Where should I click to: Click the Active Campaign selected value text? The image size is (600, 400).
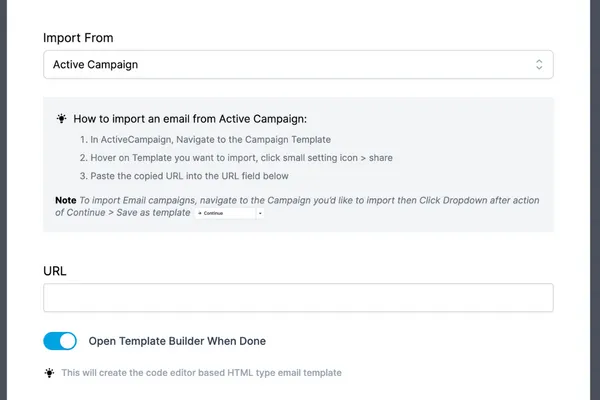[x=95, y=65]
